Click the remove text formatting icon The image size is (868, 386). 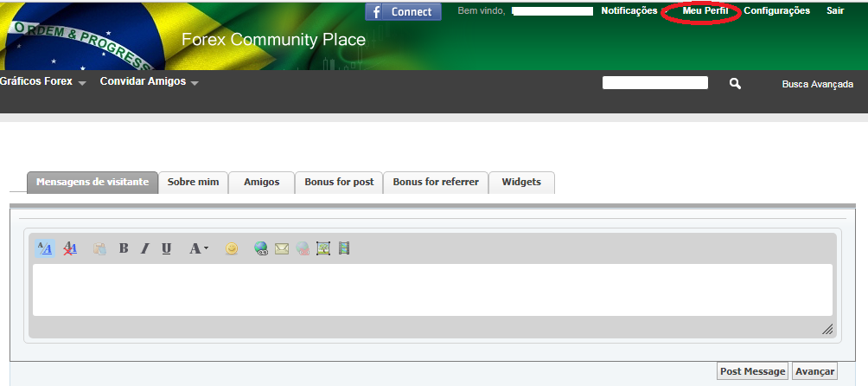click(x=70, y=248)
